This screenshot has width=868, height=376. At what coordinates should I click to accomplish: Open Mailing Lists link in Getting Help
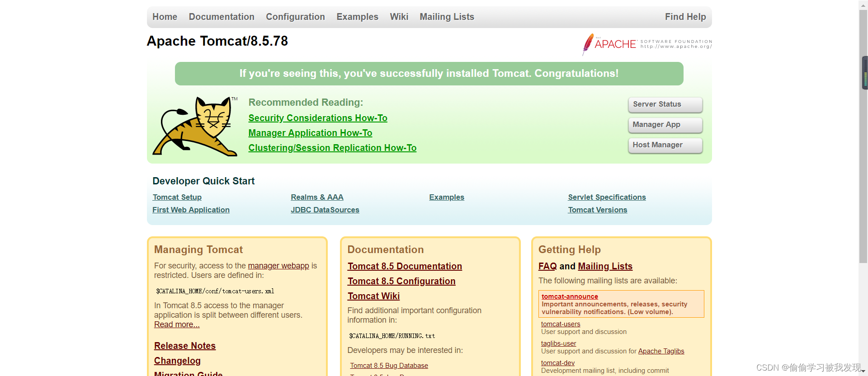click(x=605, y=266)
